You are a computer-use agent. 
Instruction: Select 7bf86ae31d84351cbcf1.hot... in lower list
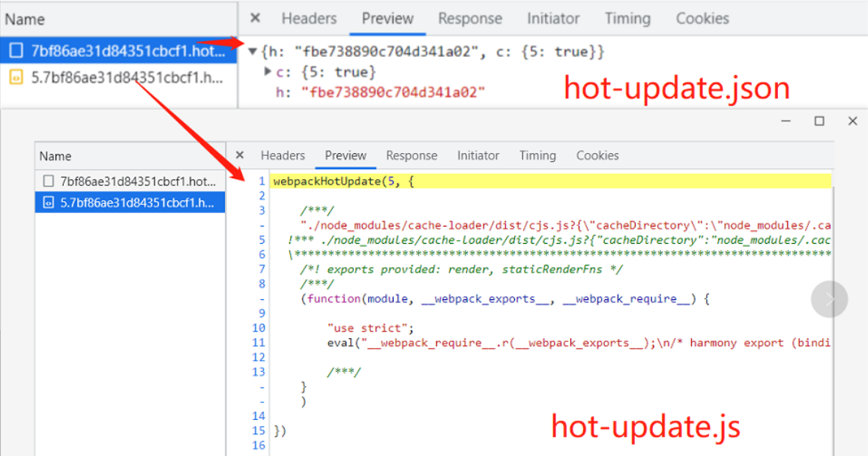click(130, 181)
